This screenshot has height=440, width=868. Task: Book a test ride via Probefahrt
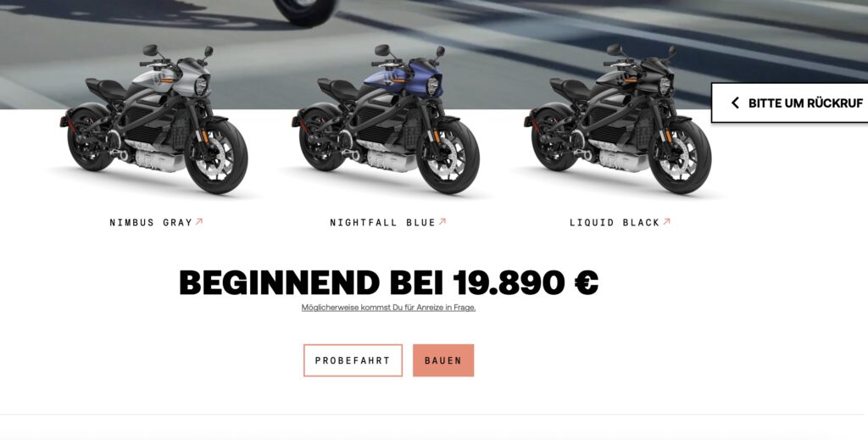353,360
